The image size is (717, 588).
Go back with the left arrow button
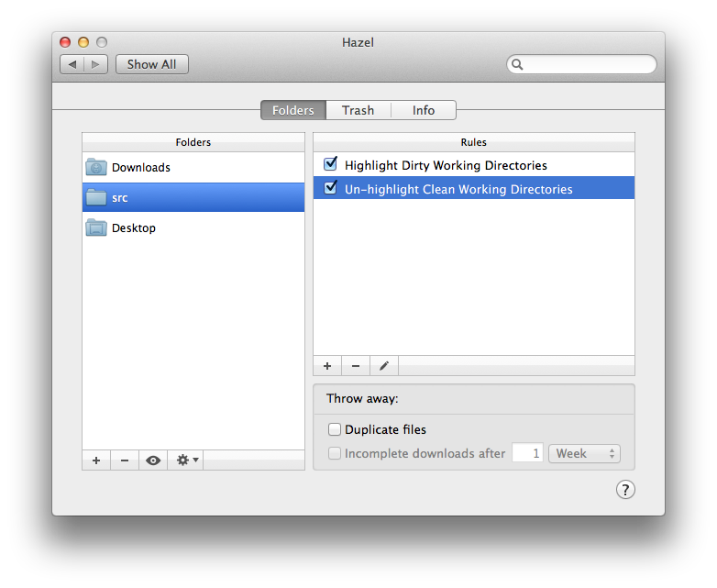[72, 64]
